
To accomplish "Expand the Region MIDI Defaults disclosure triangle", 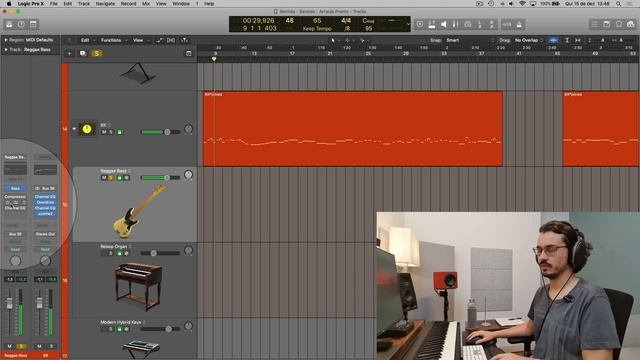I will point(6,40).
